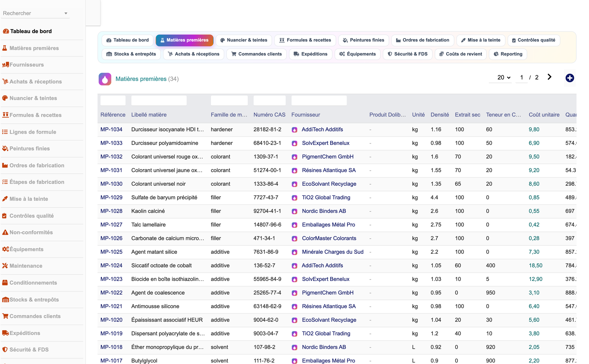Sort by the Numéro CAS column header
Viewport: 589px width, 364px height.
(269, 115)
